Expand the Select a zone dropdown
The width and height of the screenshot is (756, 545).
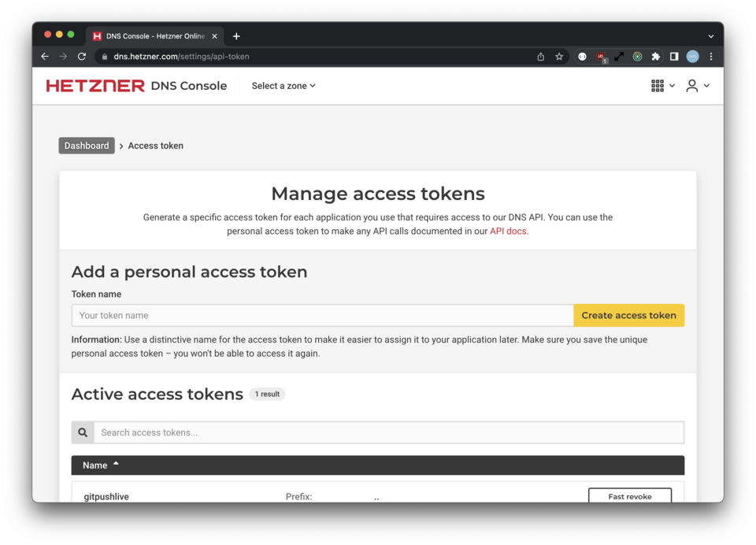click(283, 85)
